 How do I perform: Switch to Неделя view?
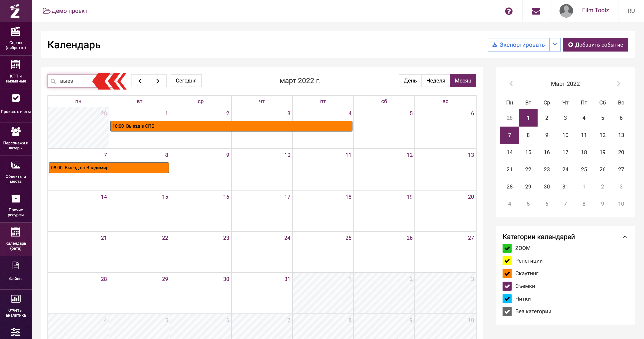(436, 81)
